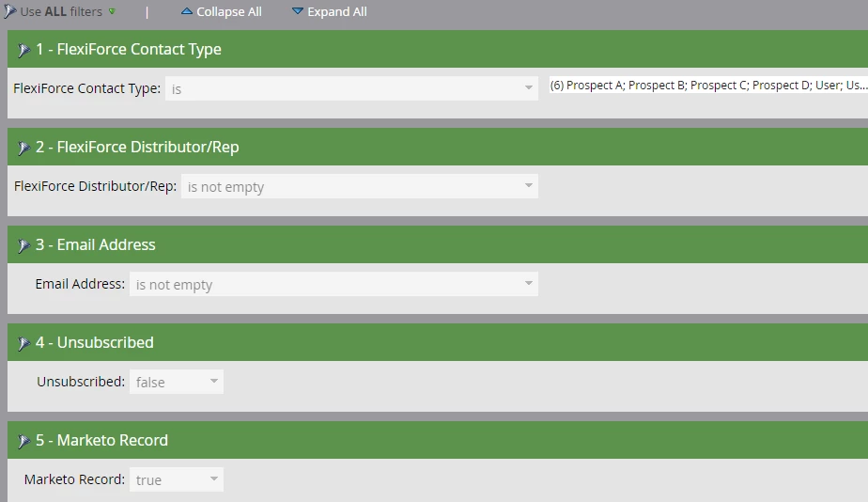Click the 'Unsubscribed:' field label
The width and height of the screenshot is (868, 502).
(81, 382)
